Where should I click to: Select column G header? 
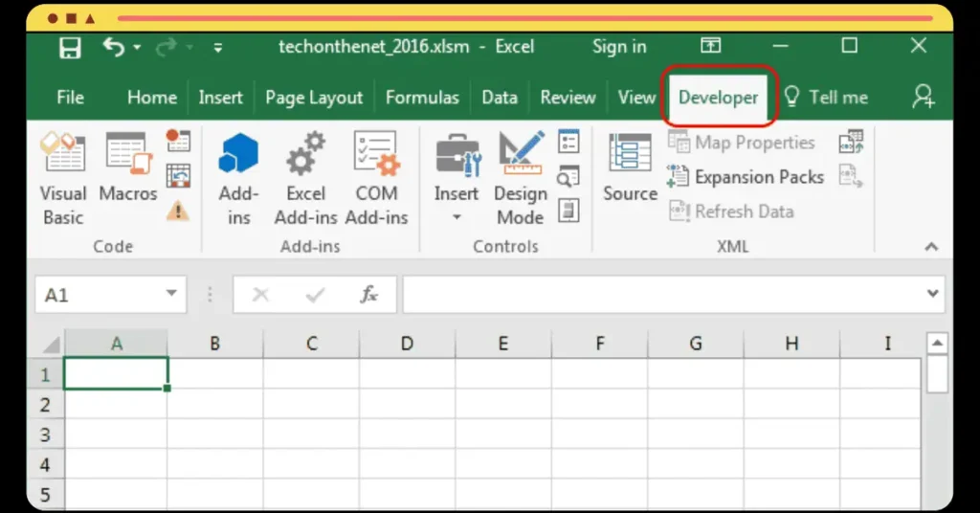click(x=696, y=344)
